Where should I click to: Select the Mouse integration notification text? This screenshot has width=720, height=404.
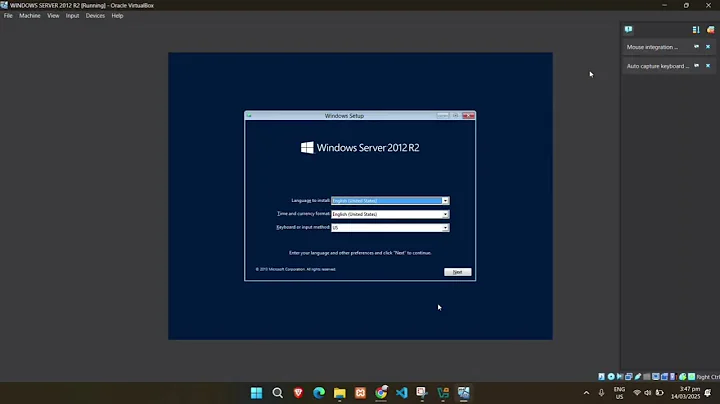tap(652, 47)
